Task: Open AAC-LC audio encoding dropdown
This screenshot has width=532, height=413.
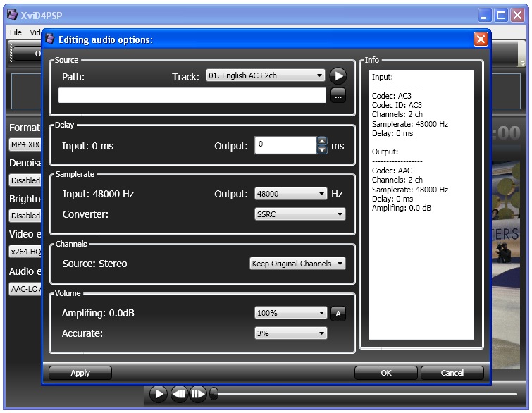Action: pos(25,289)
